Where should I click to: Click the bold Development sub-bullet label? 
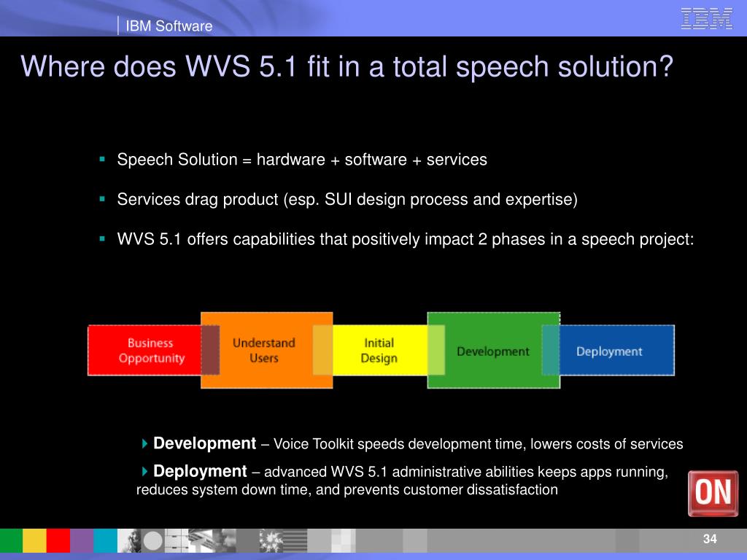click(205, 443)
